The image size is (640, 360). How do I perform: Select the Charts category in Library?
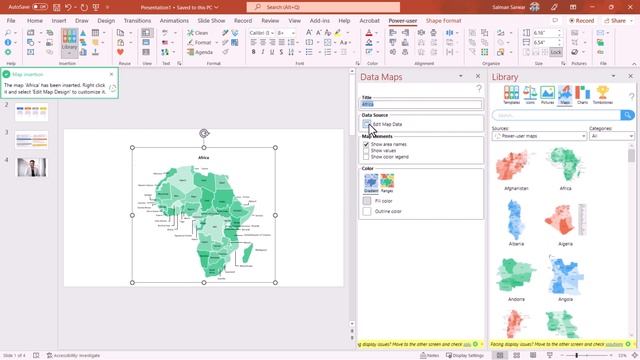point(582,95)
